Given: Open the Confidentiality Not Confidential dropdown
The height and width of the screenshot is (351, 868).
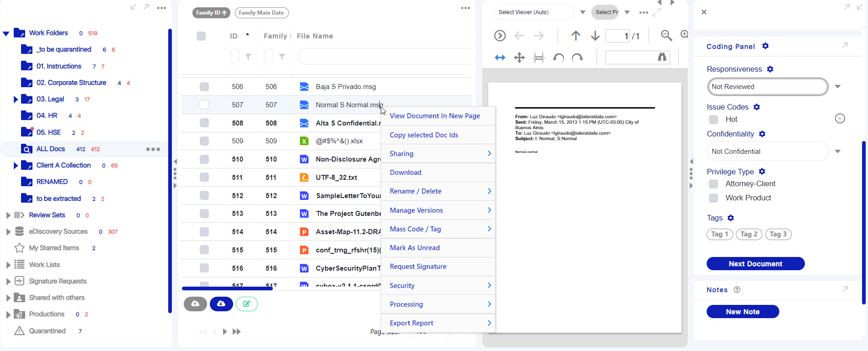Looking at the screenshot, I should 838,152.
